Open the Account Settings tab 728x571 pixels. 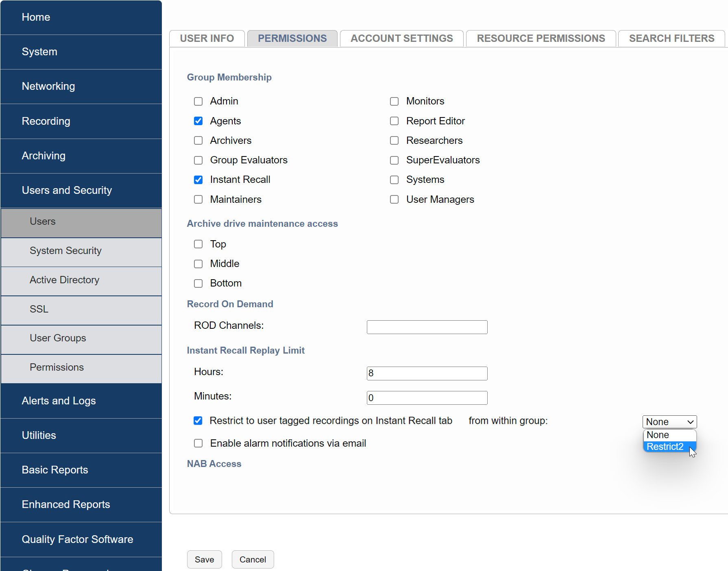point(401,38)
